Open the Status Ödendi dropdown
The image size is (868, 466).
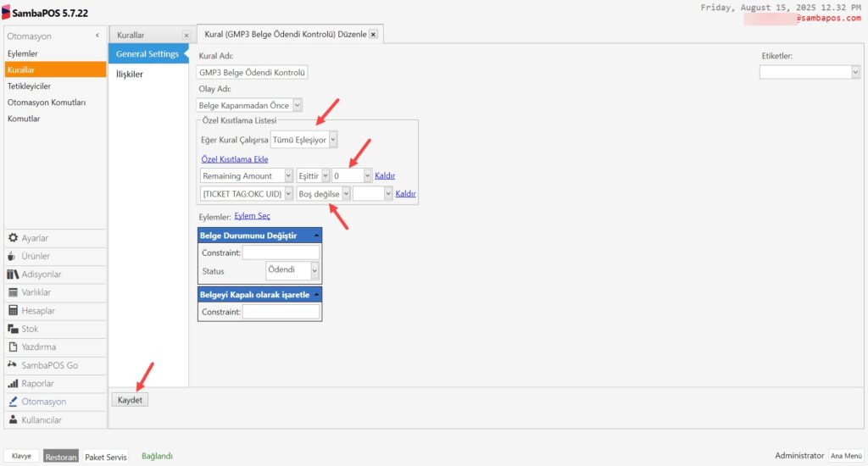pyautogui.click(x=314, y=270)
